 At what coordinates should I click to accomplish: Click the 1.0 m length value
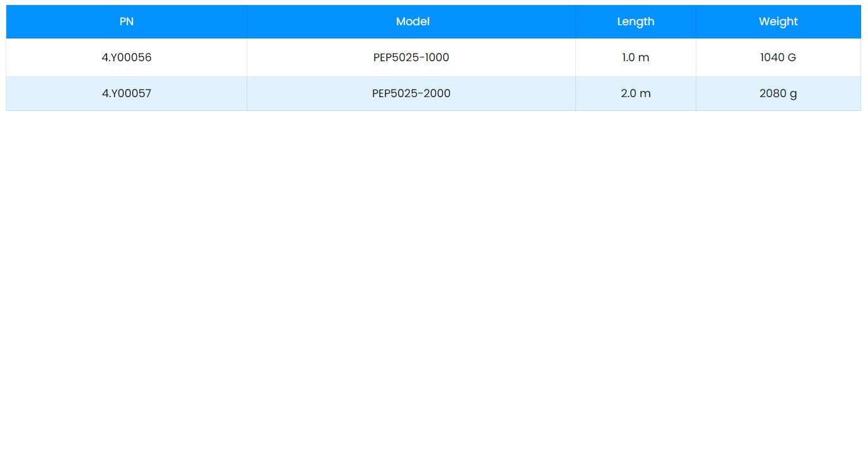[635, 57]
